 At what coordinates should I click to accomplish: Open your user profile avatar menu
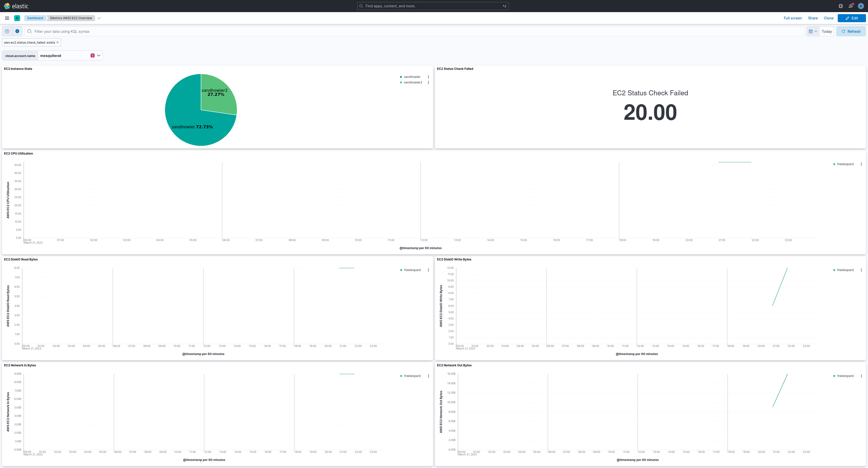point(861,6)
